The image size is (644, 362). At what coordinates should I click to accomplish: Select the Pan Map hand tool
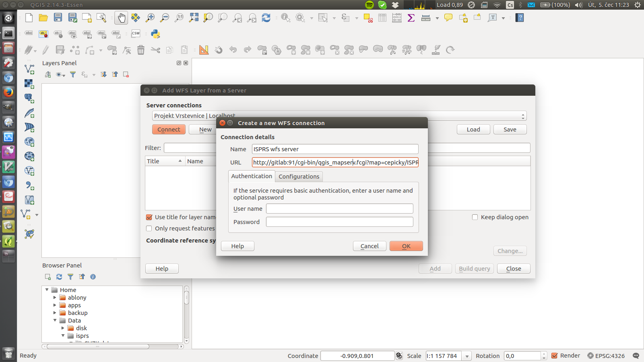[x=121, y=17]
